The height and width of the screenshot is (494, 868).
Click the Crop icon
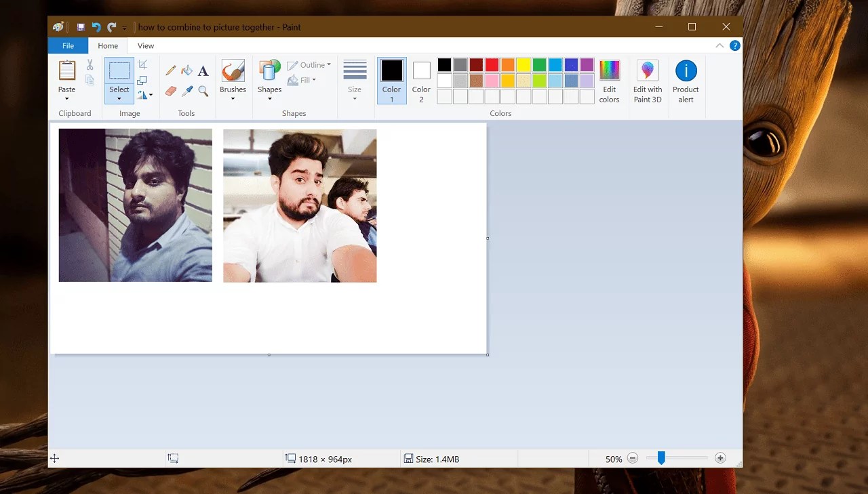coord(142,64)
